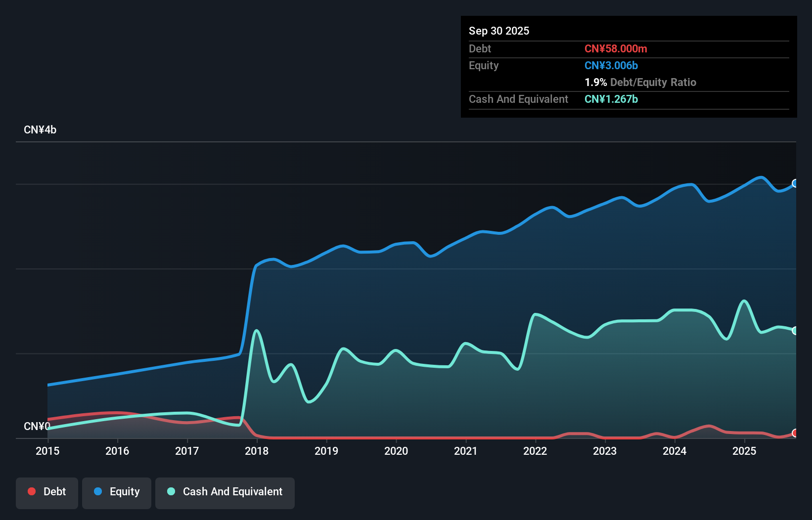Click the teal Cash And Equivalent legend dot

click(x=171, y=491)
